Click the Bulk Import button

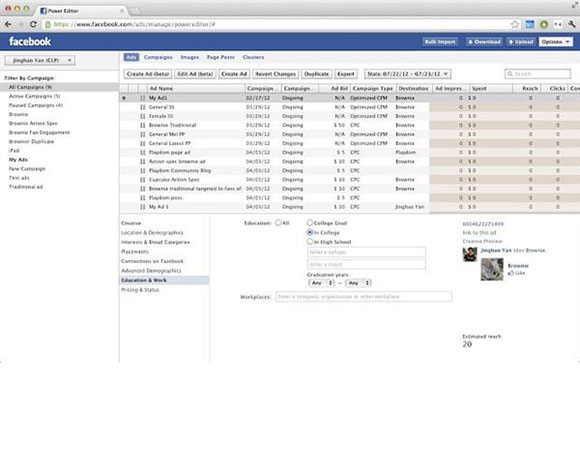(440, 42)
